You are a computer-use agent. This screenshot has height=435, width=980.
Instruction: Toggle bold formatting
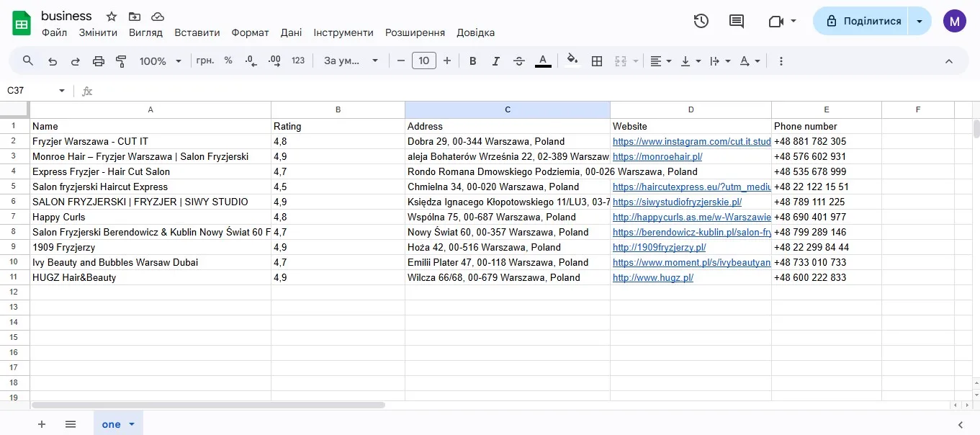pos(473,61)
